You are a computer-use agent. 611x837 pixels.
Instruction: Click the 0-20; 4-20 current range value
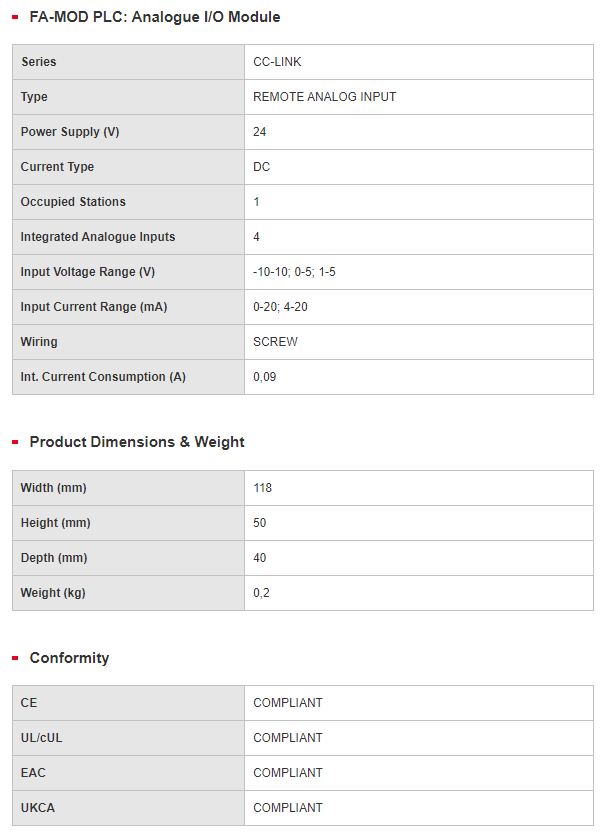coord(280,307)
